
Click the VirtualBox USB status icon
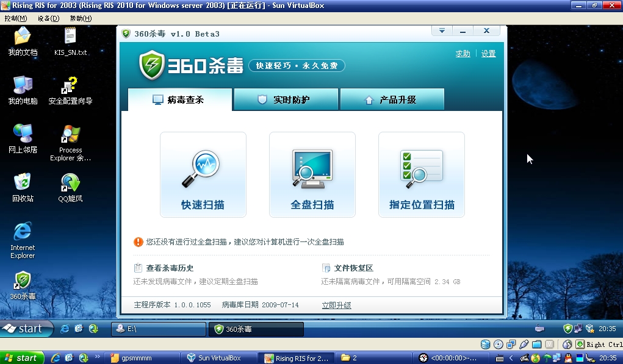click(x=524, y=344)
